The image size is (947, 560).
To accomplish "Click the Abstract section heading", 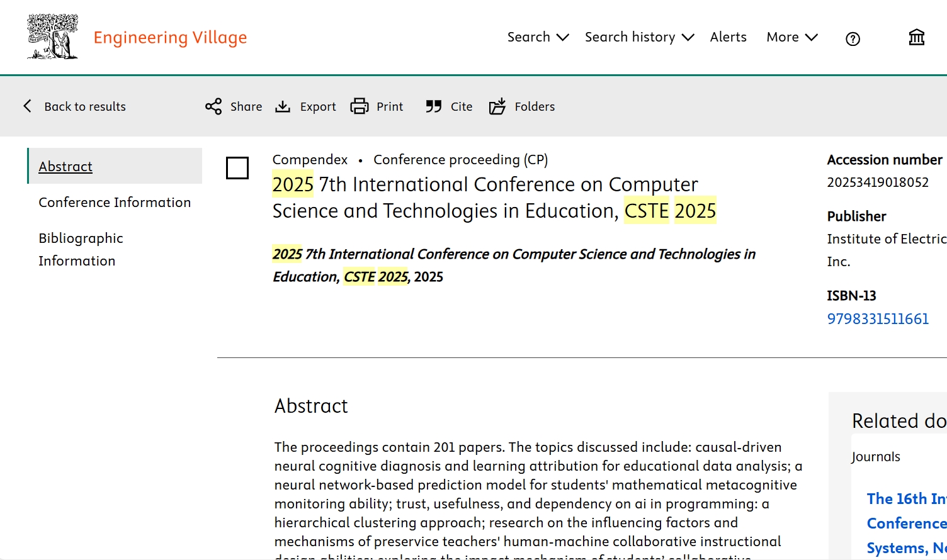I will tap(311, 406).
